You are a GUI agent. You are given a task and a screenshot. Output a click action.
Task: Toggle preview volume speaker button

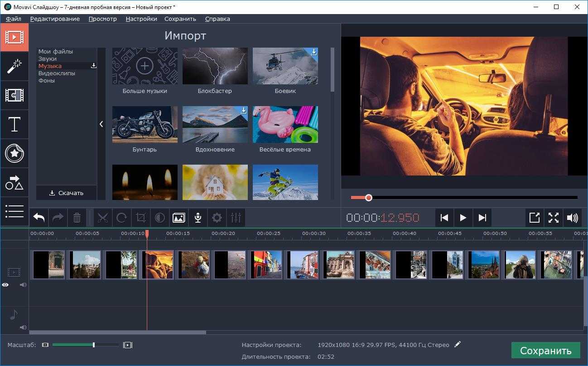pyautogui.click(x=573, y=218)
